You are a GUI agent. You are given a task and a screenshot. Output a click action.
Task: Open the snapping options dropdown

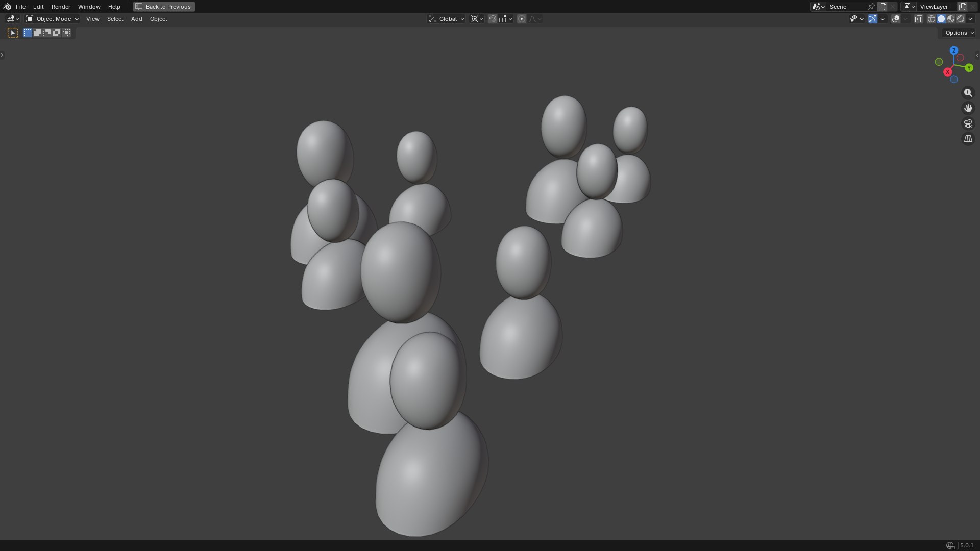point(506,19)
